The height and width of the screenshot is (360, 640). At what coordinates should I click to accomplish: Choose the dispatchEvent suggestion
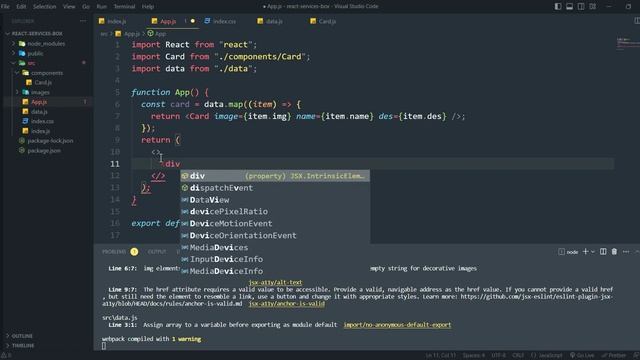point(275,188)
